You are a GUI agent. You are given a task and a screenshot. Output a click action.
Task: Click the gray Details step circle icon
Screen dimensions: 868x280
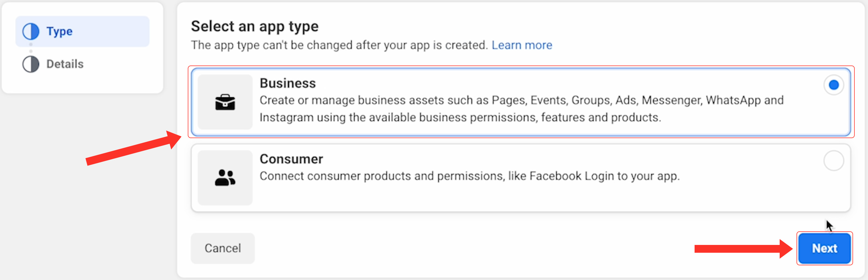(x=31, y=64)
